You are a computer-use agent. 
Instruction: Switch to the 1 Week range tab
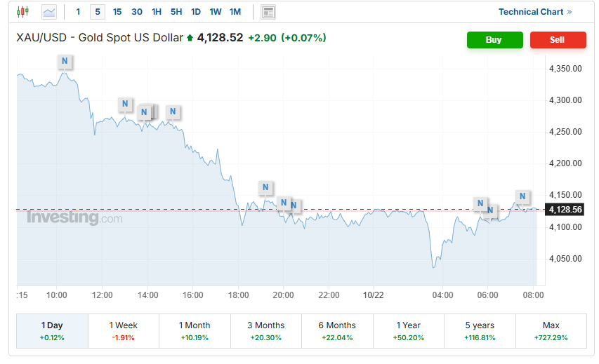click(124, 331)
